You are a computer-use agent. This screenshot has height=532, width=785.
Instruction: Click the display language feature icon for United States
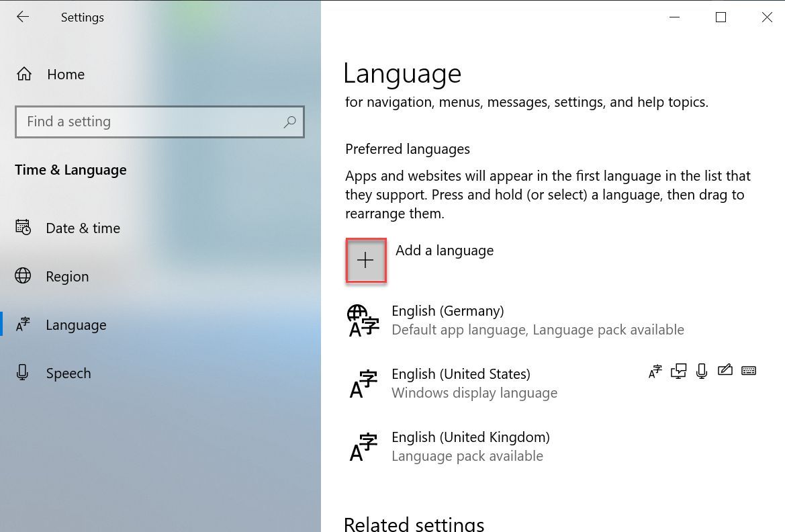click(655, 371)
